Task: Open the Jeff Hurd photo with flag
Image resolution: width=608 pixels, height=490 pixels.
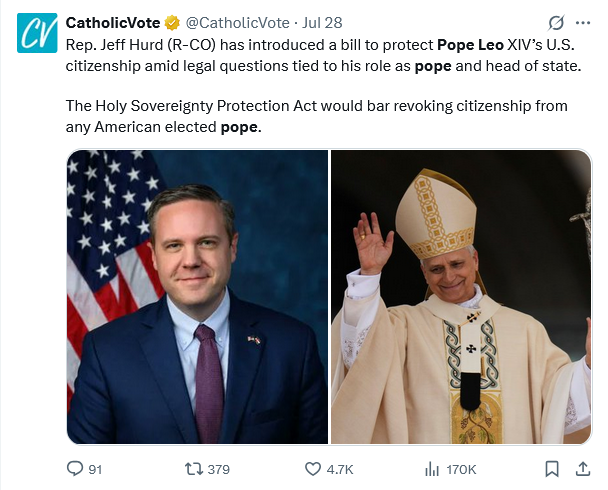Action: click(x=197, y=297)
